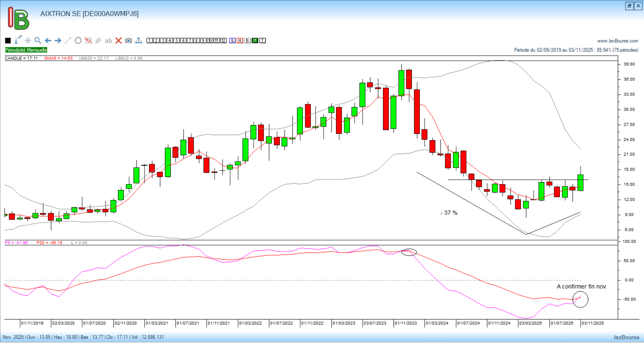Select the circle drawing tool

click(x=78, y=41)
